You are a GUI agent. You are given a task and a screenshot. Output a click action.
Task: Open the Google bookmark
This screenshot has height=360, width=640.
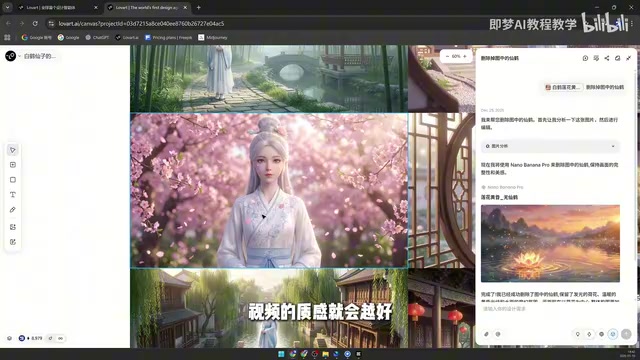(68, 37)
